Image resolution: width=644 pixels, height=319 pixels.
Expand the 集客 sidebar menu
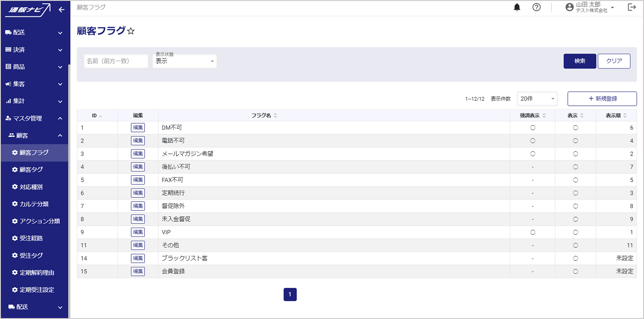(34, 84)
